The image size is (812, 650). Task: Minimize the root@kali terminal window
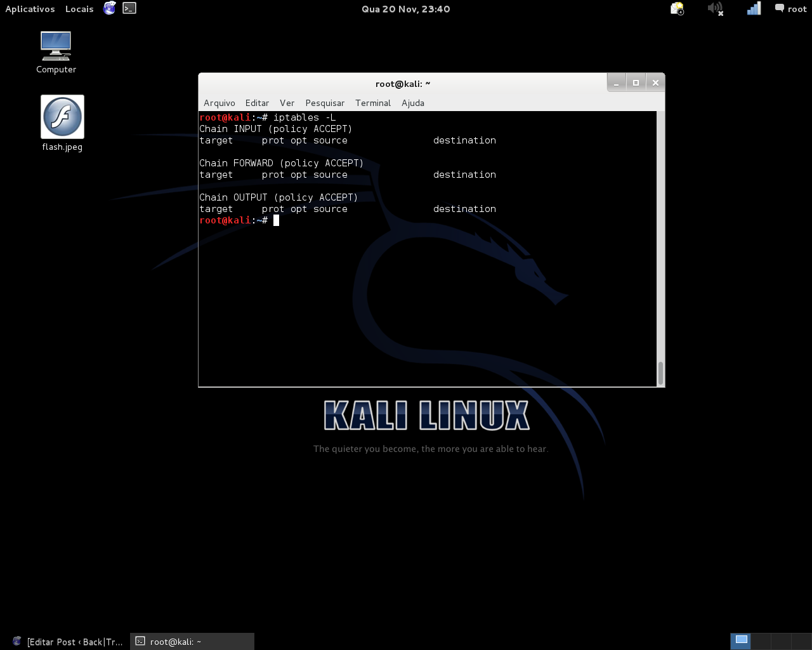pos(616,83)
